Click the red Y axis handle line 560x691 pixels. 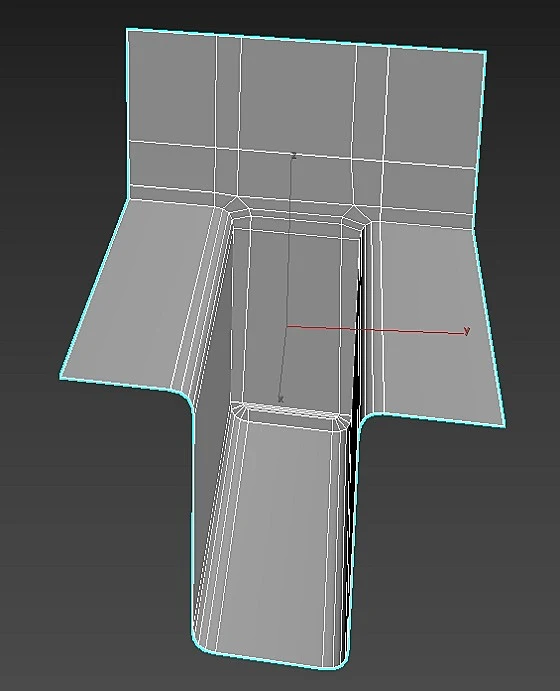tap(375, 330)
